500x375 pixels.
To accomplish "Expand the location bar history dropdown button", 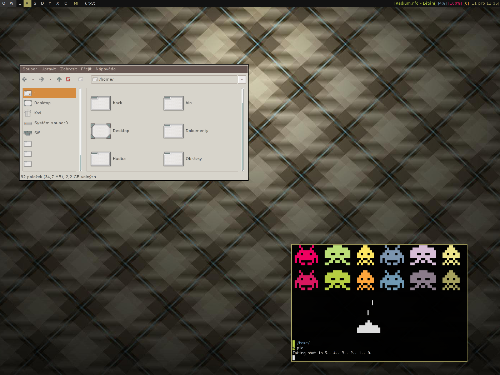I will (x=242, y=79).
